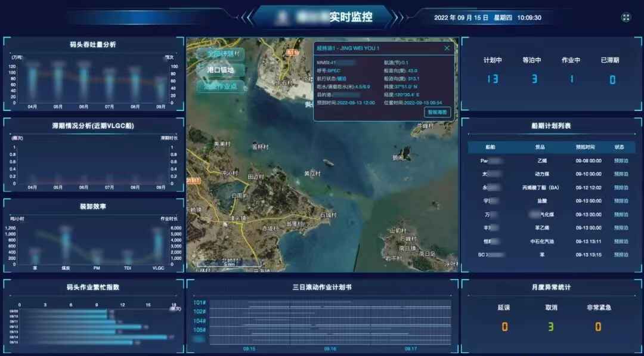
Task: Toggle the map layer button below 港口锚地
Action: pos(221,86)
